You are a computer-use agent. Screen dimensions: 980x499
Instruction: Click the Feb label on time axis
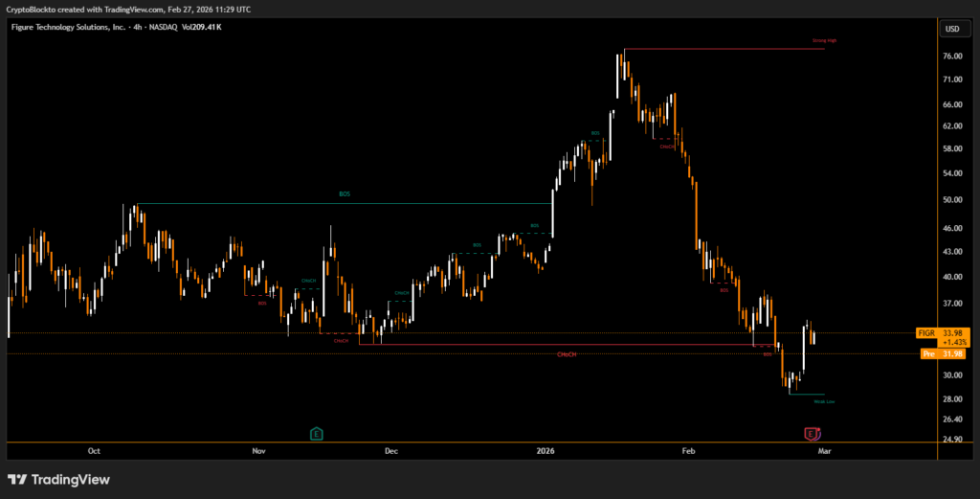click(x=687, y=450)
